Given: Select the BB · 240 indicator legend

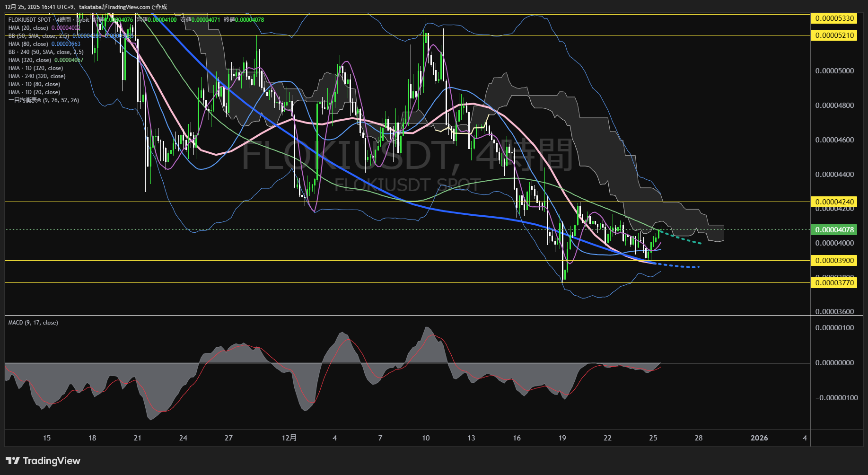Looking at the screenshot, I should pyautogui.click(x=45, y=52).
